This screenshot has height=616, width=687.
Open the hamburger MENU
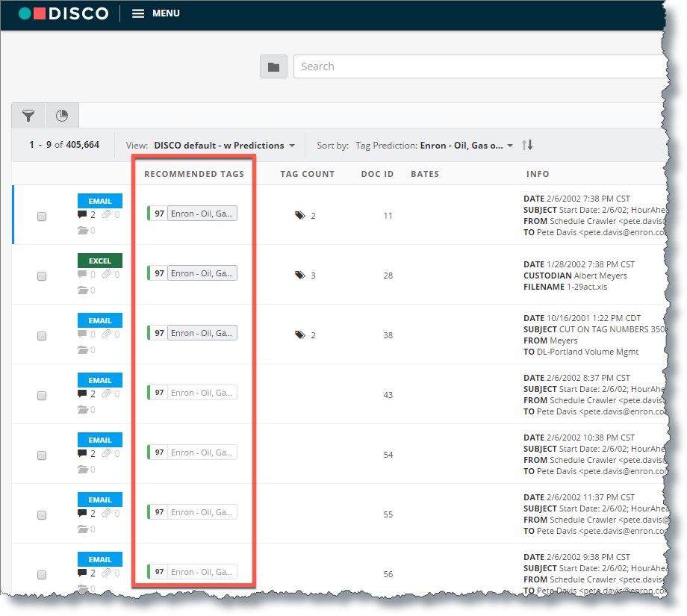coord(156,13)
